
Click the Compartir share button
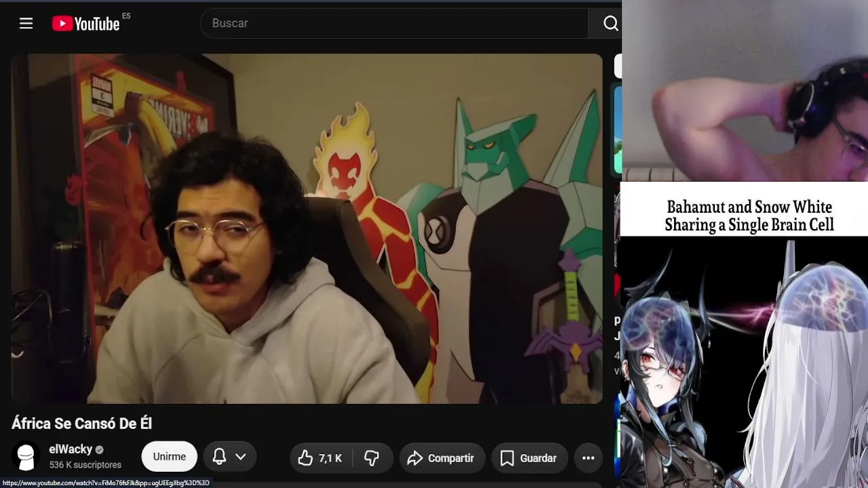(441, 458)
